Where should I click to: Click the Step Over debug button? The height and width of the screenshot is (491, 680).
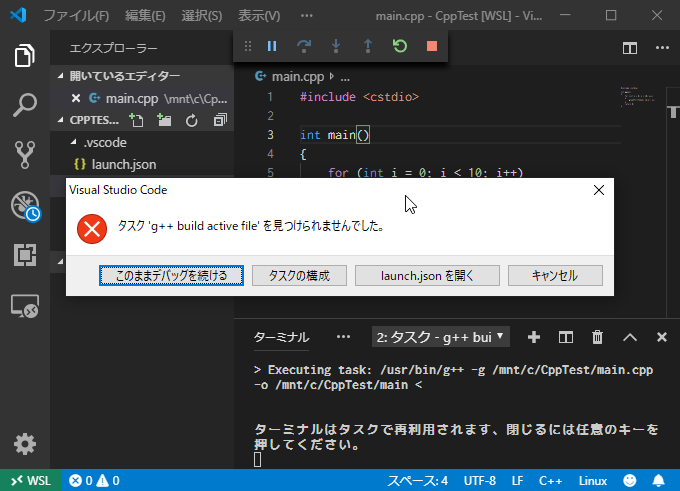(304, 46)
